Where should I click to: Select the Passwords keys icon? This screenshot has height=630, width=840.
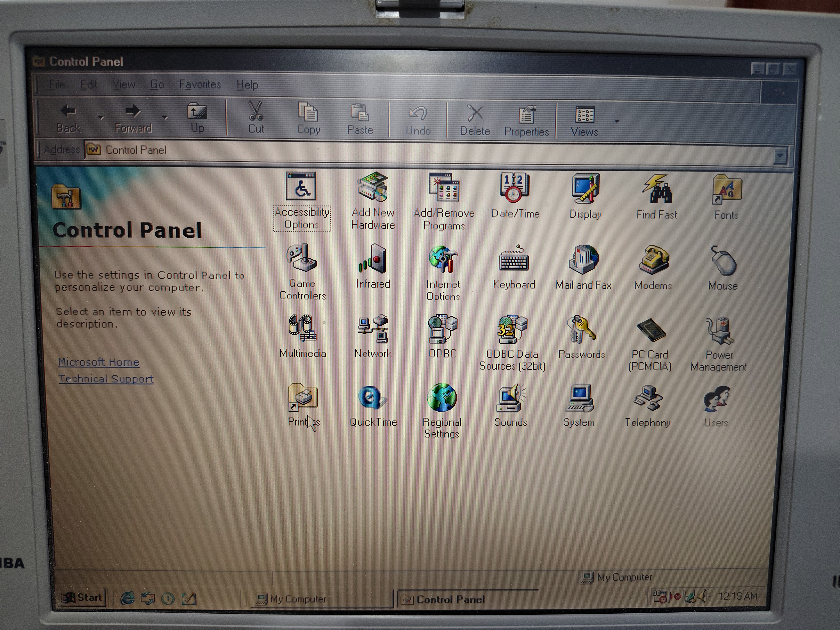(581, 330)
